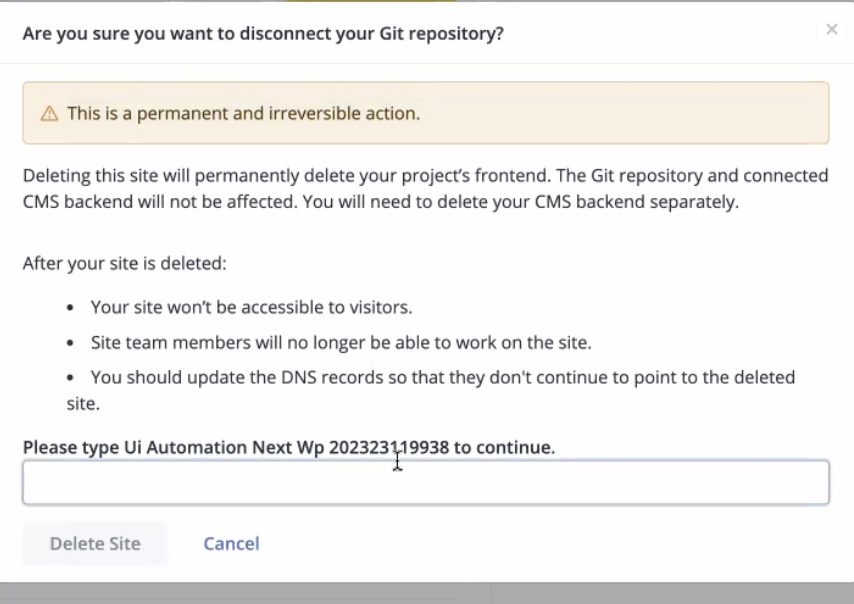Click inside the confirmation text input field

(426, 481)
